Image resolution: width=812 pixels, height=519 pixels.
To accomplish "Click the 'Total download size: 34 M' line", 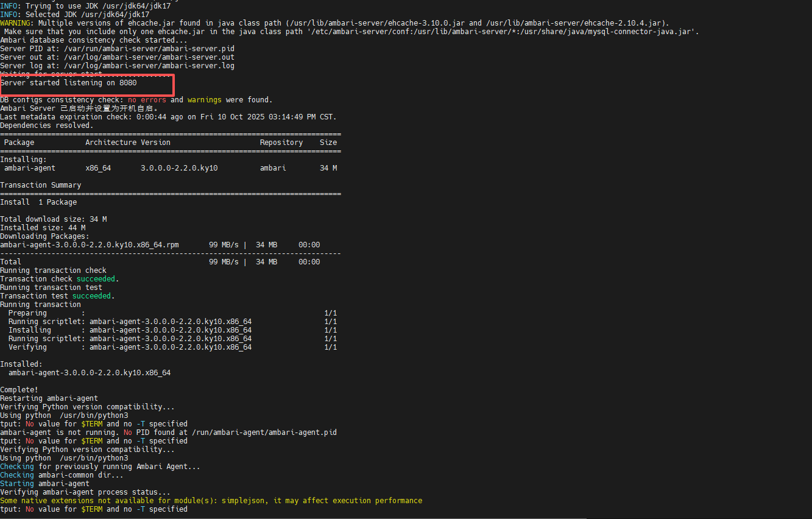I will [x=53, y=219].
